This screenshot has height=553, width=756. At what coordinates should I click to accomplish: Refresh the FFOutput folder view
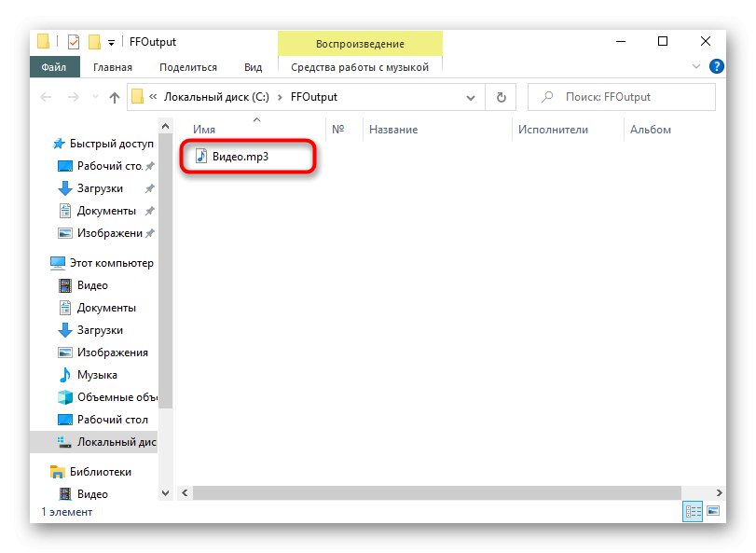(502, 97)
